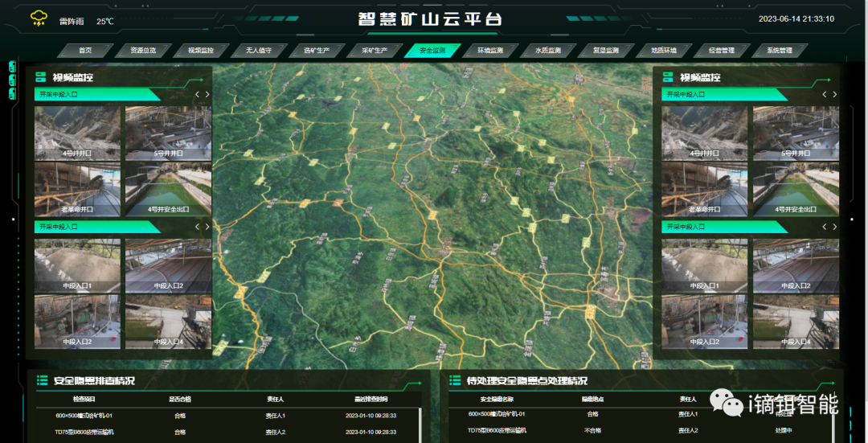This screenshot has width=868, height=443.
Task: Click the 首页 navigation button
Action: pyautogui.click(x=85, y=51)
